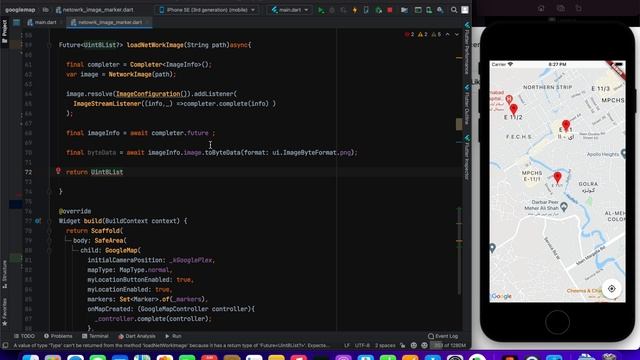Trigger Flutter hot reload lightning icon
Image resolution: width=640 pixels, height=360 pixels.
click(x=355, y=10)
